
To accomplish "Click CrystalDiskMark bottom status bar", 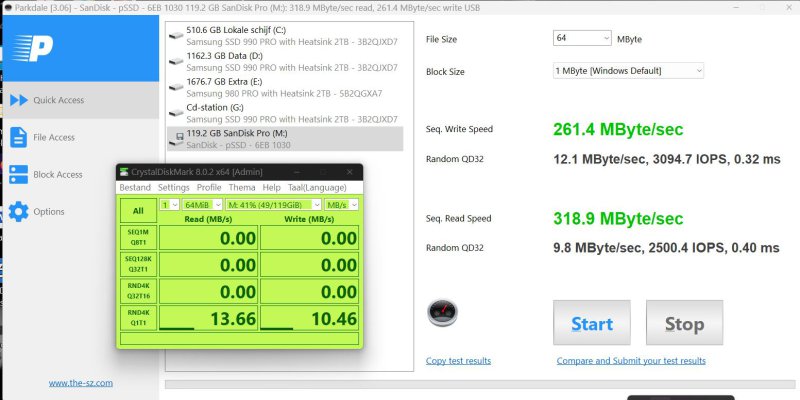I will pyautogui.click(x=239, y=339).
